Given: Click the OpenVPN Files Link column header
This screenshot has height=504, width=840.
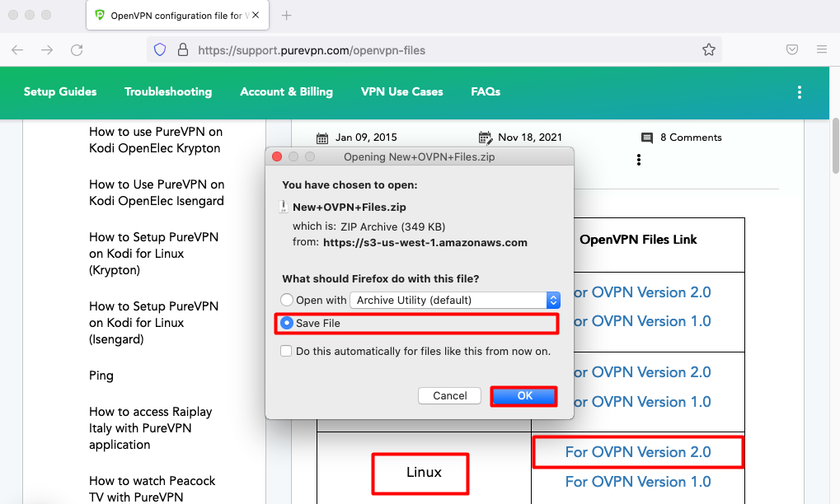Looking at the screenshot, I should [638, 240].
